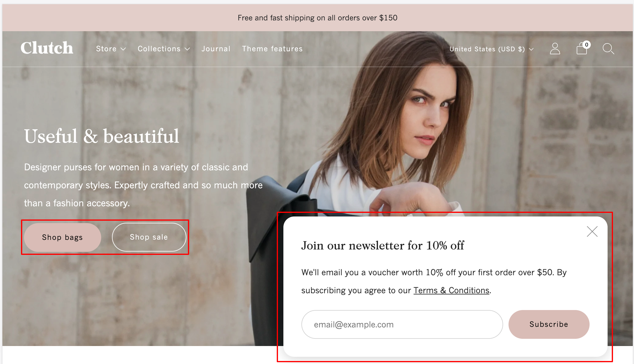The image size is (634, 364).
Task: Open the United States (USD $) currency selector
Action: (491, 49)
